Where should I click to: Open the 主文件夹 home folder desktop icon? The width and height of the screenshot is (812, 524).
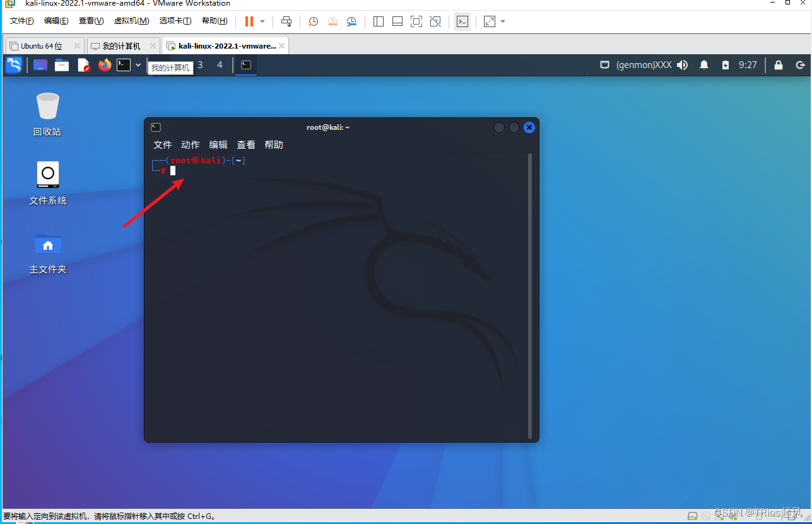click(x=48, y=253)
